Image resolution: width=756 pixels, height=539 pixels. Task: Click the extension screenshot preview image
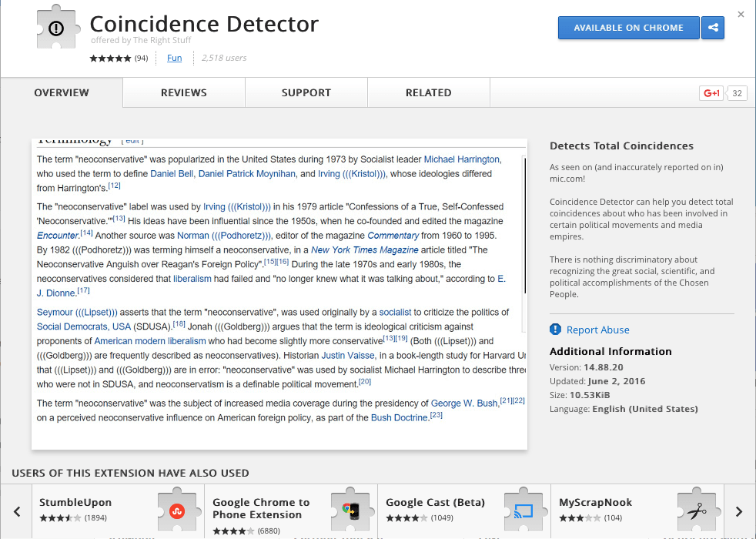(x=279, y=293)
